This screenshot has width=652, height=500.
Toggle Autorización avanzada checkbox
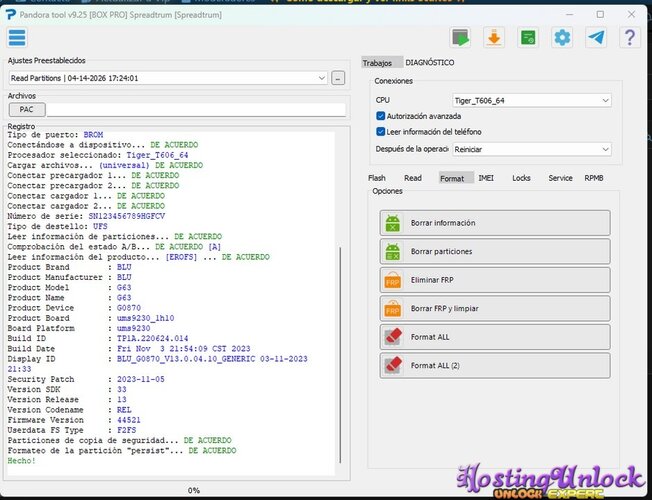(x=380, y=116)
